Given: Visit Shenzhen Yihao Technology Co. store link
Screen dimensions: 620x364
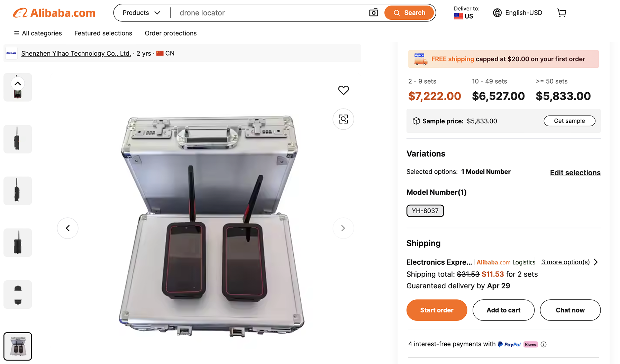Looking at the screenshot, I should (76, 53).
